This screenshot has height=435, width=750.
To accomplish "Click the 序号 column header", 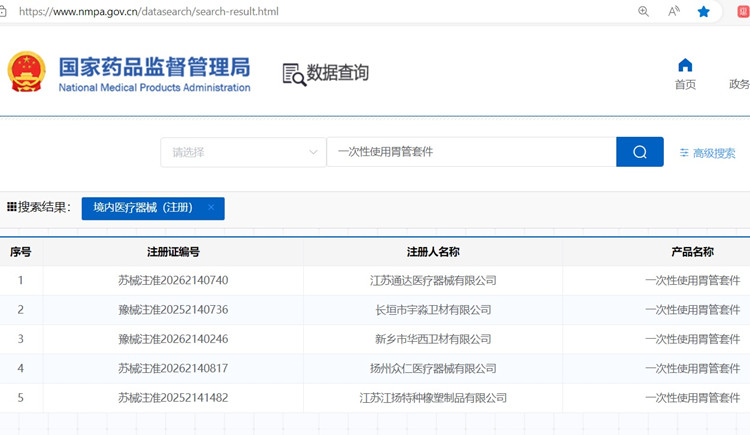I will pyautogui.click(x=21, y=252).
